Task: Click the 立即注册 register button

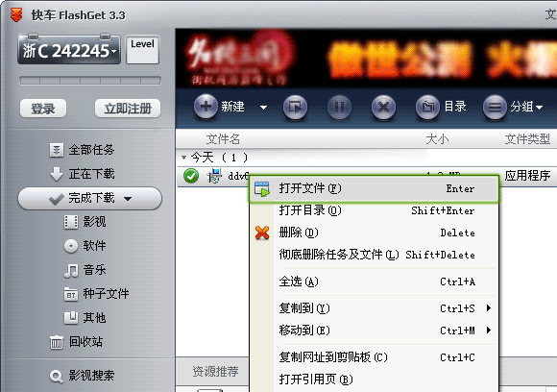Action: [x=128, y=108]
